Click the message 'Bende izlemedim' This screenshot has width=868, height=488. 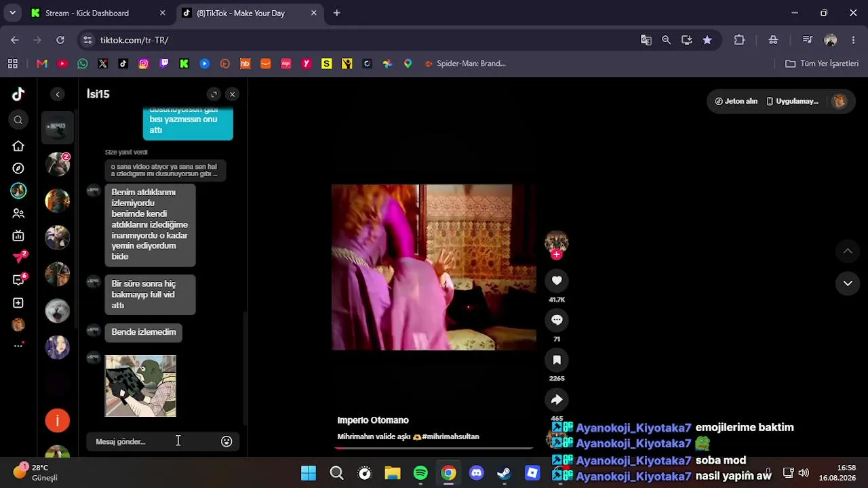click(x=144, y=332)
